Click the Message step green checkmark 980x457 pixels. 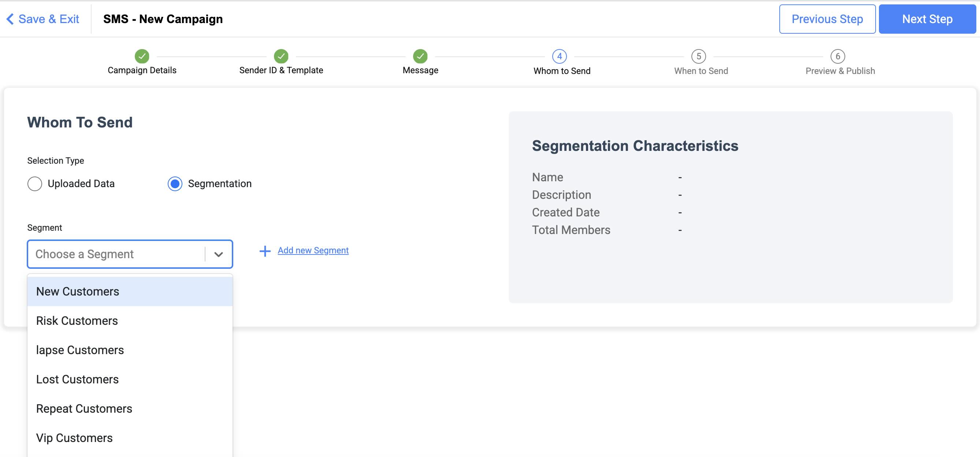point(420,56)
